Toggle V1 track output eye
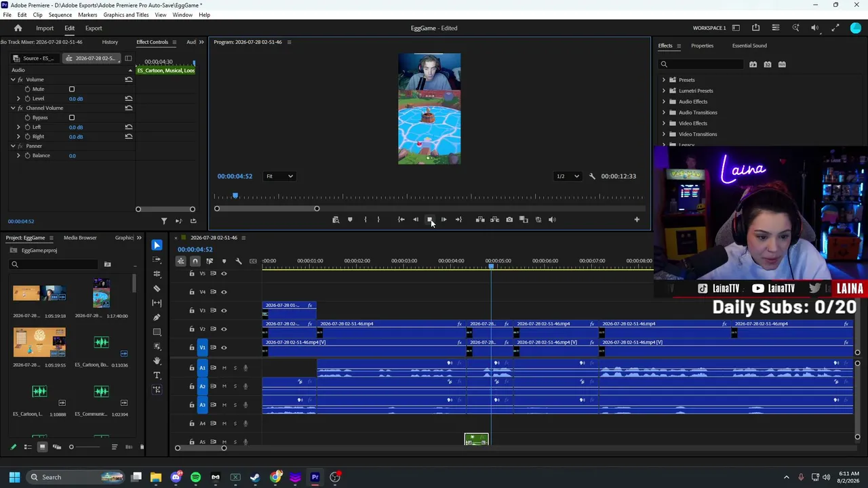 click(224, 348)
